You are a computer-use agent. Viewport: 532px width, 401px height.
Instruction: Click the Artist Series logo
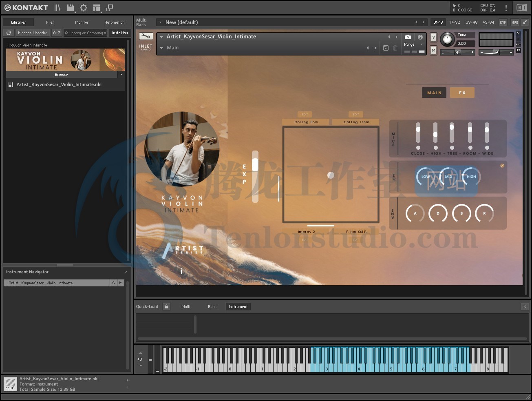point(183,250)
